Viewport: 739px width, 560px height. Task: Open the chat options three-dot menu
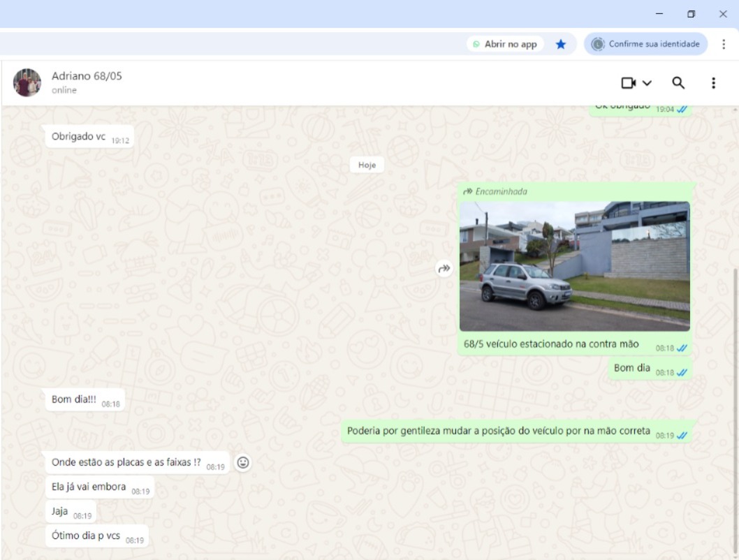tap(713, 83)
